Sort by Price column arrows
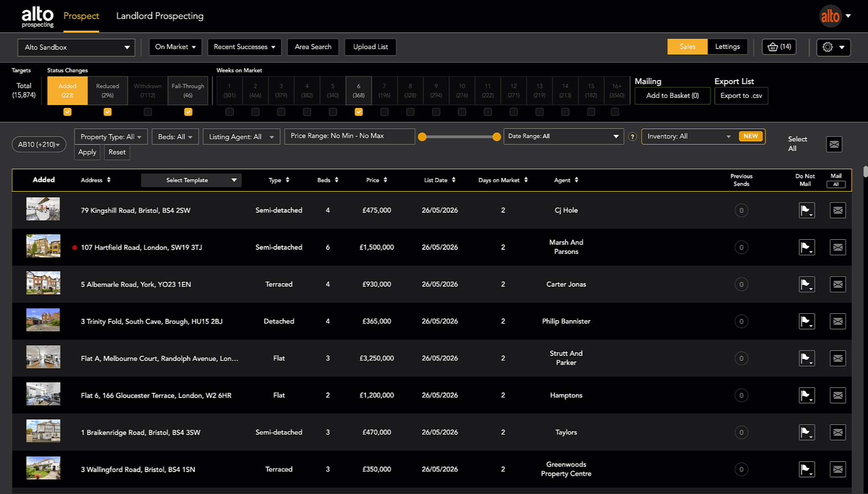The width and height of the screenshot is (868, 494). pyautogui.click(x=385, y=180)
